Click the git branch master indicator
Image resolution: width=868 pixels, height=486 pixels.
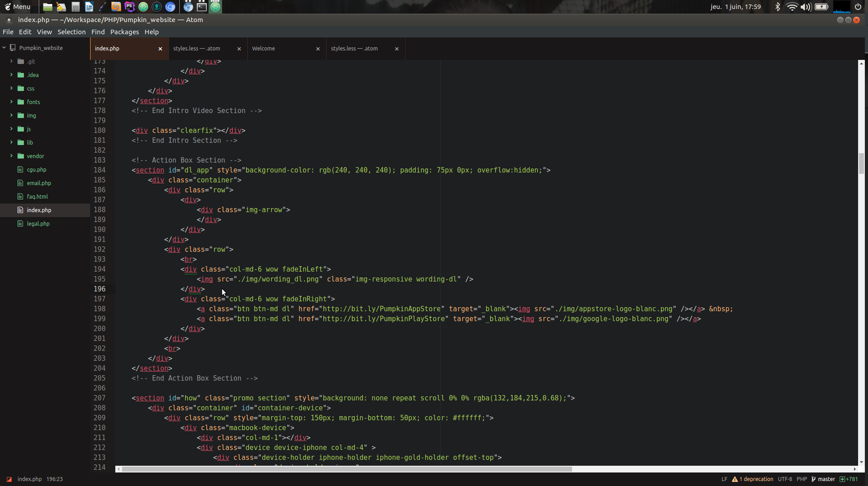[823, 479]
